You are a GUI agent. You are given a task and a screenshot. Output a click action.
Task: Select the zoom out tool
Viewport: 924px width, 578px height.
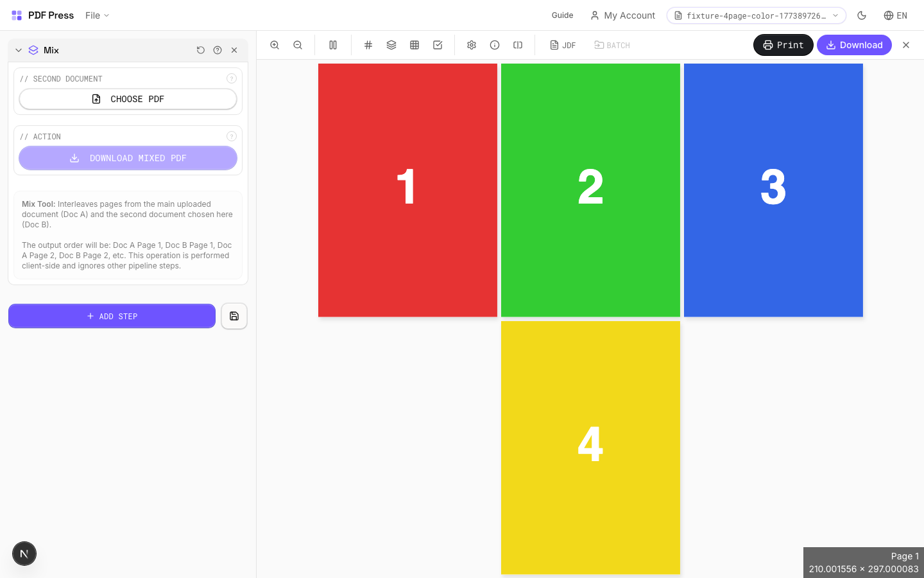298,45
